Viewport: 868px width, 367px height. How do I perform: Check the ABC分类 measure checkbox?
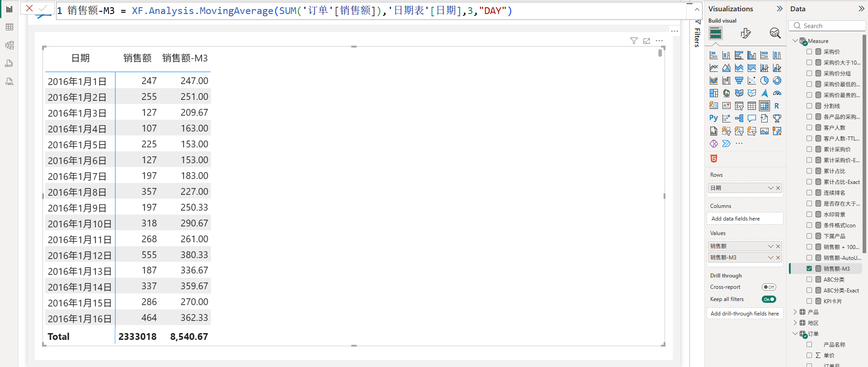pos(809,279)
